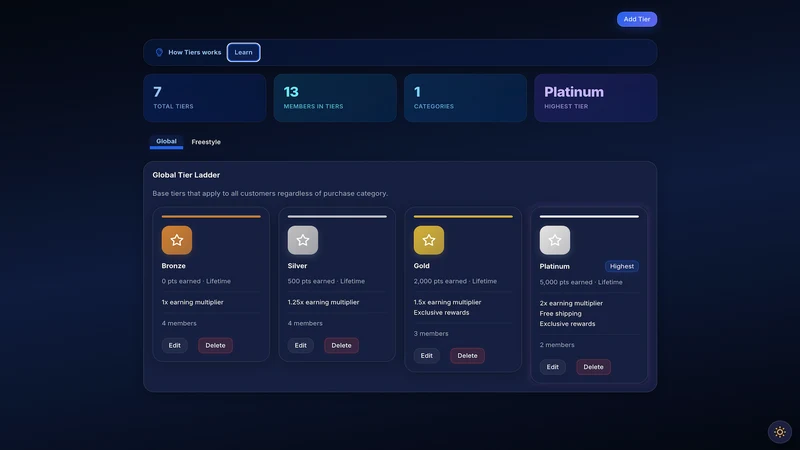Open the Learn button for tiers
The width and height of the screenshot is (800, 450).
coord(243,53)
